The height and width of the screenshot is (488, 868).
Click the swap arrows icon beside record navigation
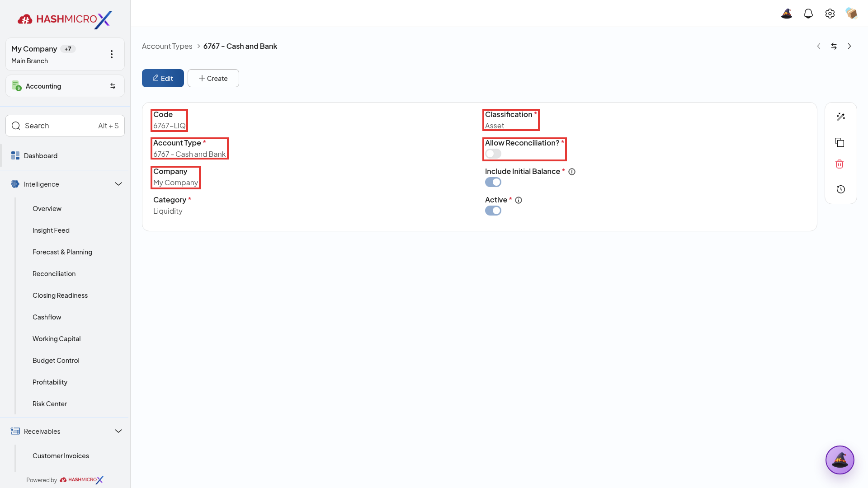(834, 46)
